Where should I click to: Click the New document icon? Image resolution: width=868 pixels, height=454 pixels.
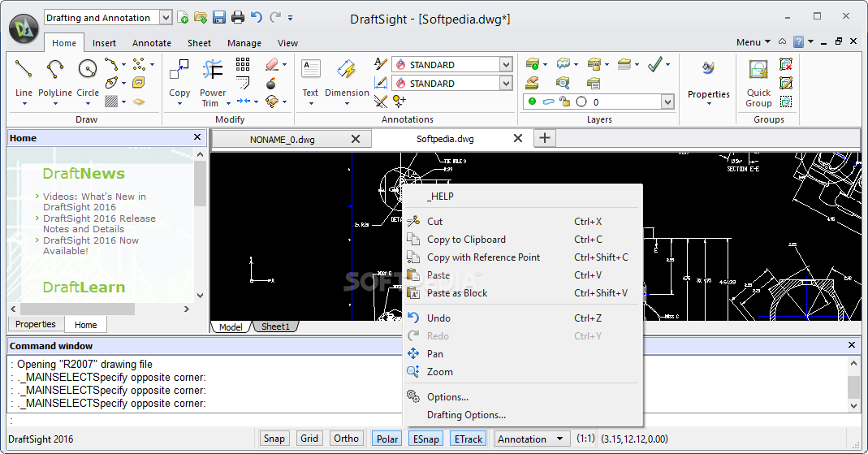[183, 18]
